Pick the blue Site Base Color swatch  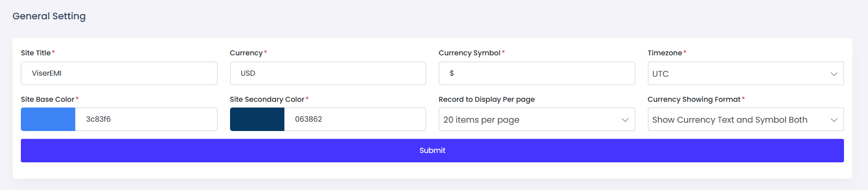tap(48, 119)
